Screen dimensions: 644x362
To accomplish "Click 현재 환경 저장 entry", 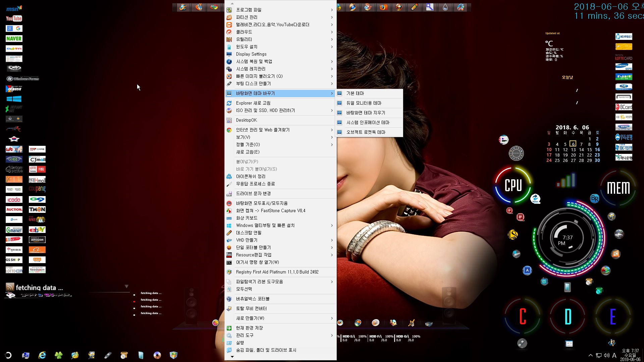I will 280,328.
